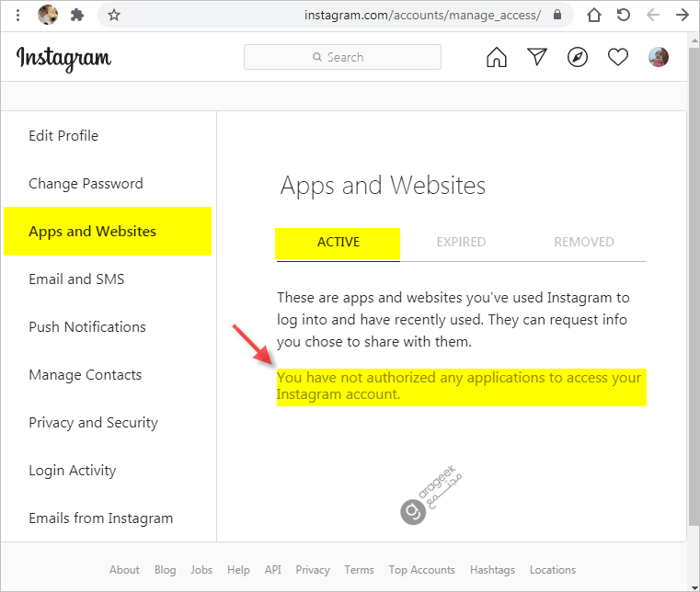Click the page vertical scrollbar
The height and width of the screenshot is (592, 700).
tap(694, 286)
